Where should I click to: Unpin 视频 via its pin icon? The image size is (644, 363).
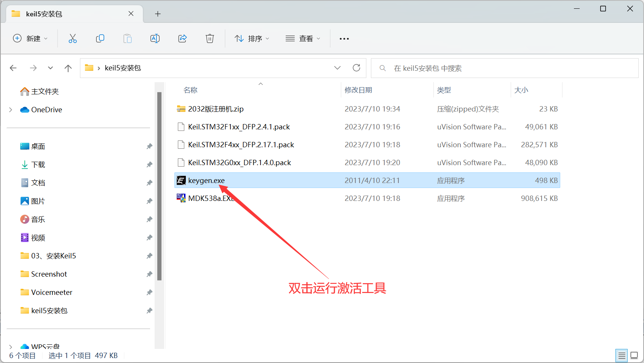pyautogui.click(x=149, y=238)
